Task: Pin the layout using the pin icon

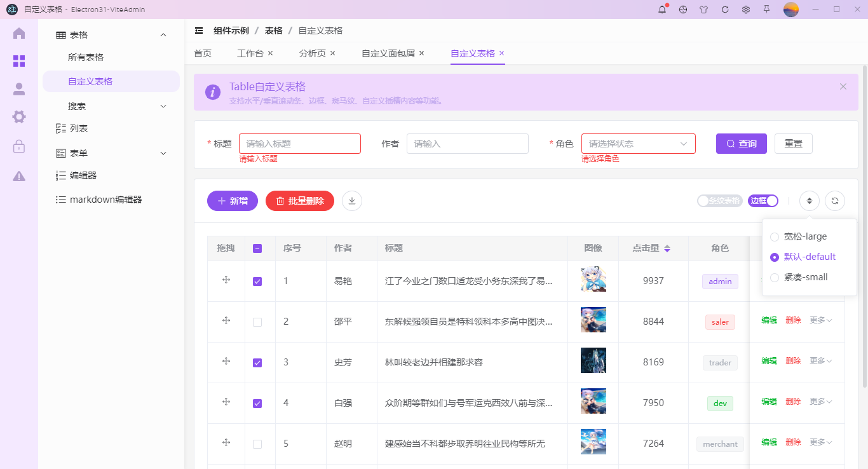Action: pos(766,10)
